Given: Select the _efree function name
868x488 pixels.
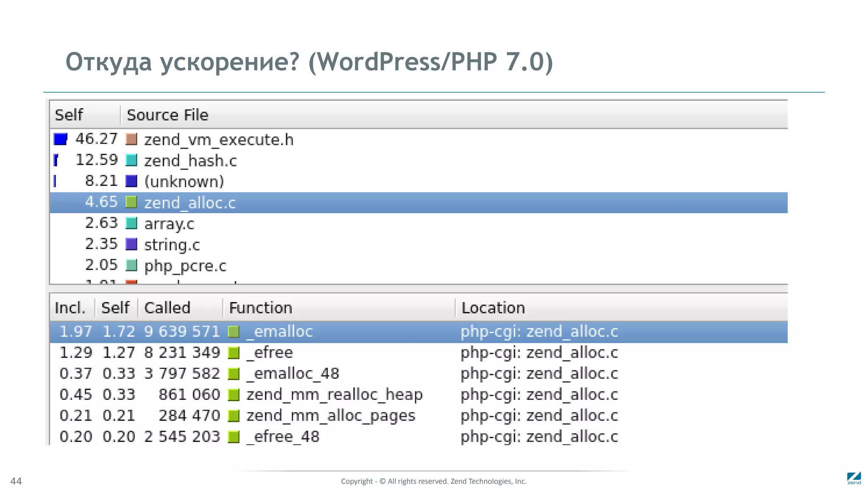Looking at the screenshot, I should 270,353.
